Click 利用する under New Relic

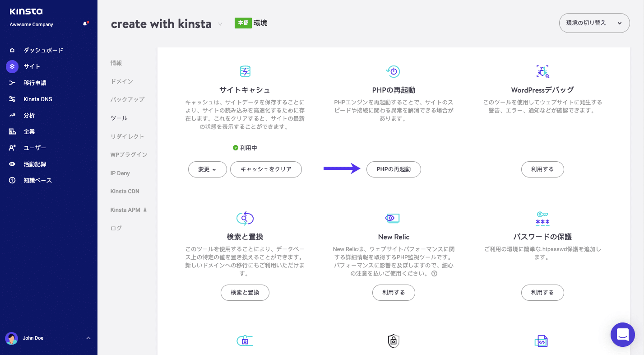pyautogui.click(x=393, y=292)
